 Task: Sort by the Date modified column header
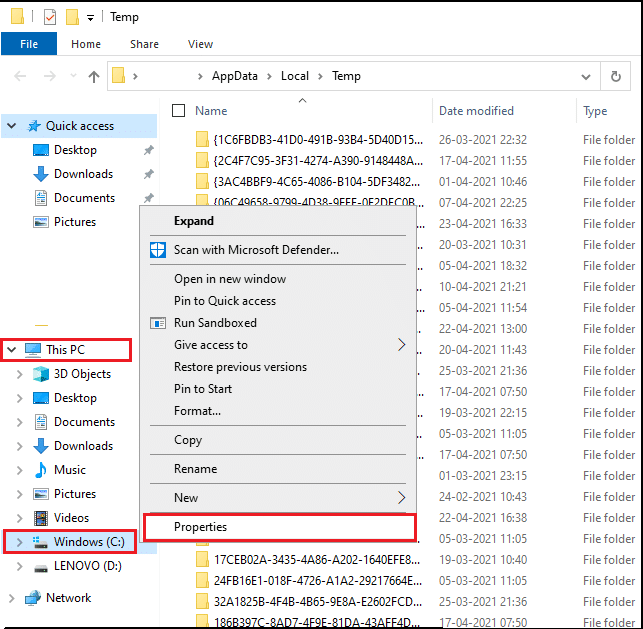pyautogui.click(x=476, y=111)
